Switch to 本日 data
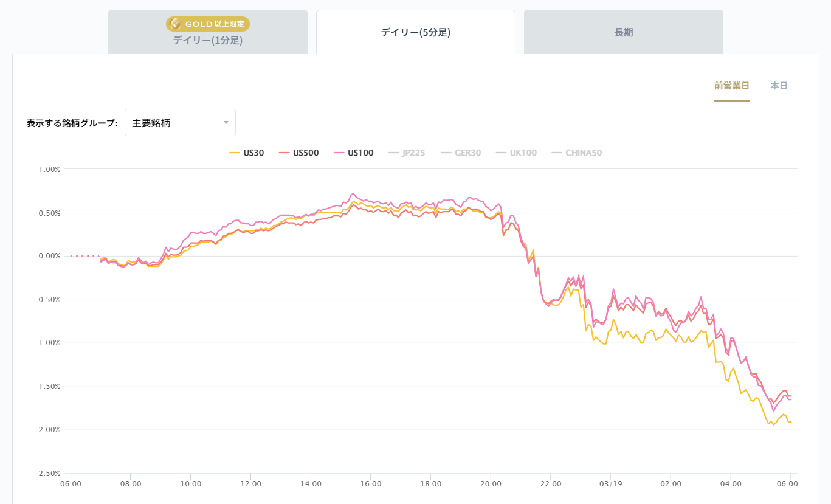The width and height of the screenshot is (831, 504). click(779, 86)
